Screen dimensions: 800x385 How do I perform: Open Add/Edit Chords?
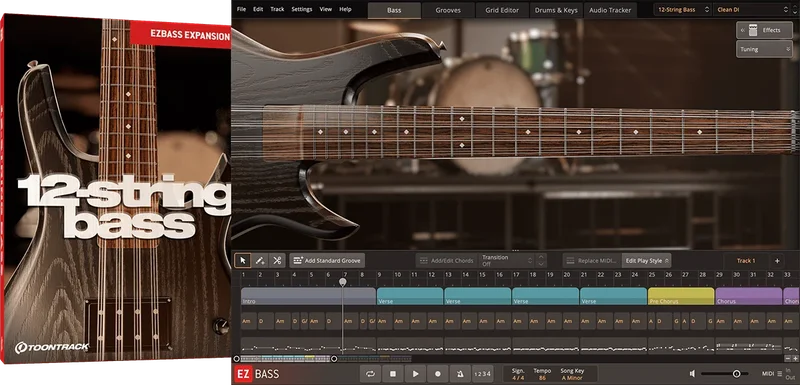pyautogui.click(x=446, y=261)
